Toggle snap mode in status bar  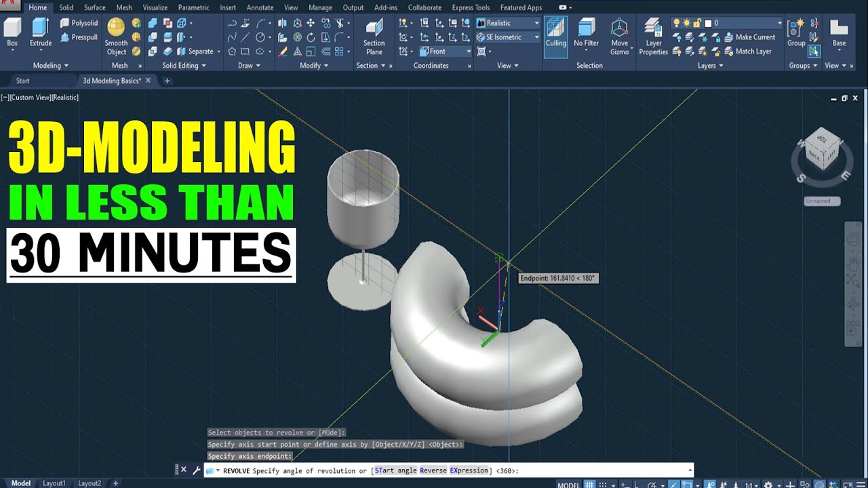(603, 485)
